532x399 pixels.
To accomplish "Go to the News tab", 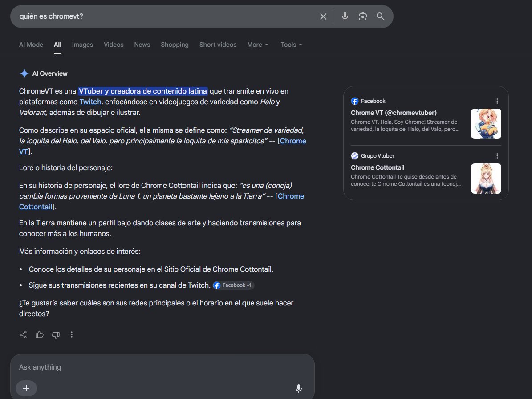I will click(x=142, y=45).
